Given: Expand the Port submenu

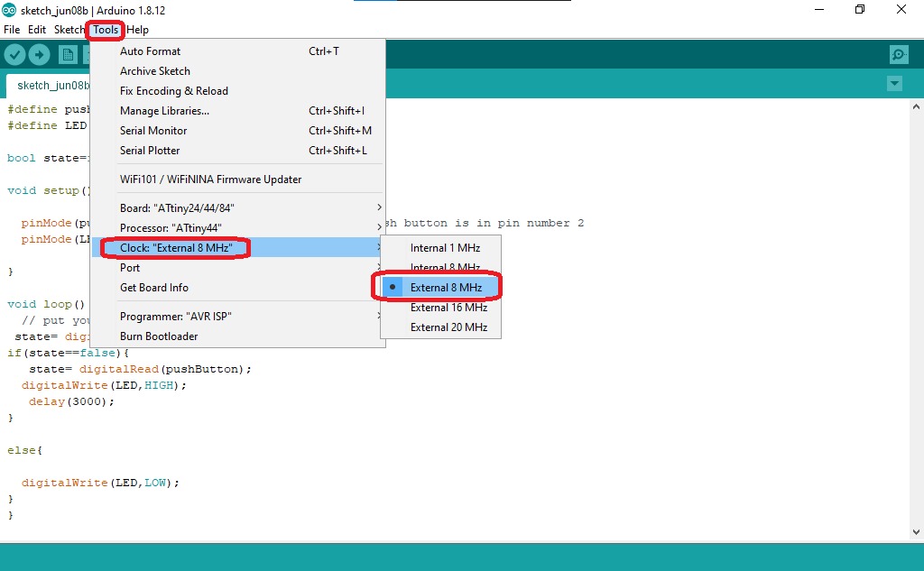Looking at the screenshot, I should coord(238,268).
